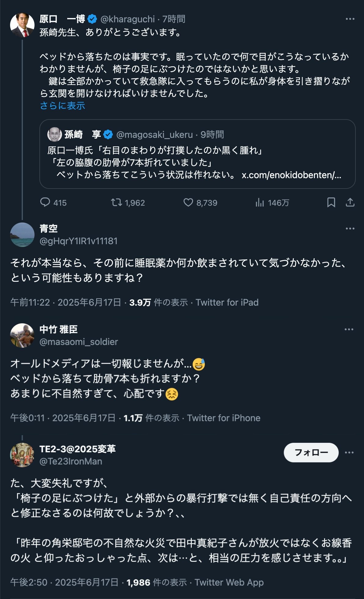
Task: Open 原口一博's profile picture
Action: [x=22, y=25]
